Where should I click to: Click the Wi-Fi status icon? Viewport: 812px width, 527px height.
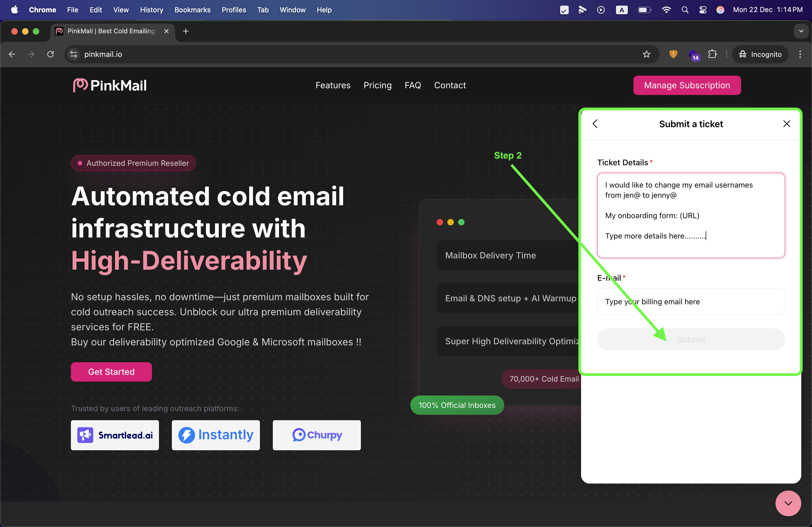[666, 10]
